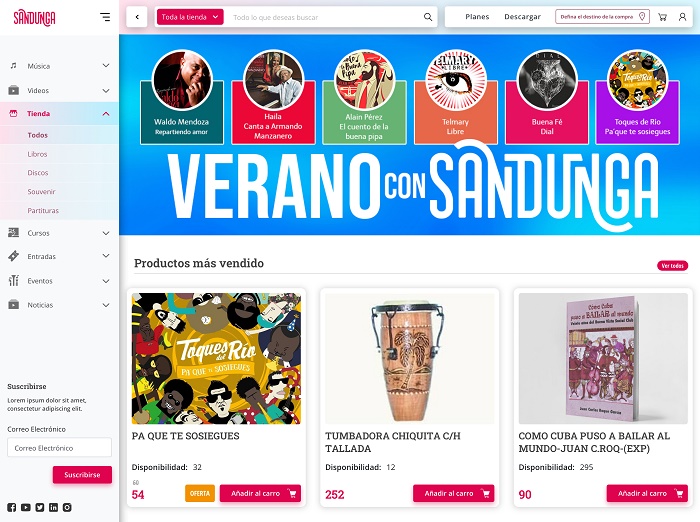
Task: Open the user account icon
Action: point(682,17)
